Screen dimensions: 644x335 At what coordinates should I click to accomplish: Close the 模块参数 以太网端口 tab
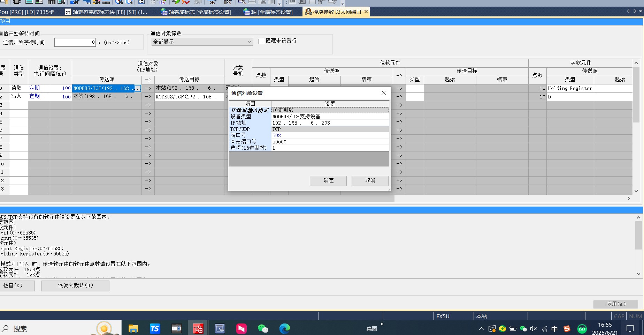(x=366, y=12)
